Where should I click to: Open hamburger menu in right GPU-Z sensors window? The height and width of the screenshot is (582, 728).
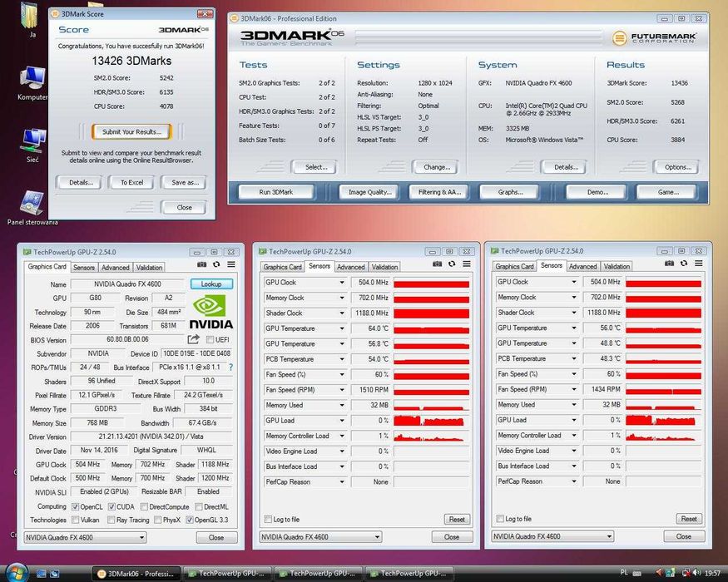699,264
